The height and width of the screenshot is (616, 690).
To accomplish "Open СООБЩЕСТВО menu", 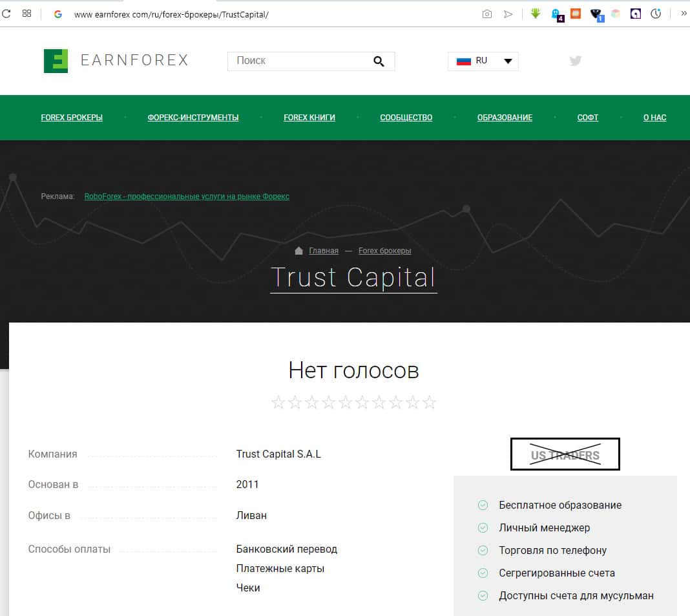I will point(406,118).
